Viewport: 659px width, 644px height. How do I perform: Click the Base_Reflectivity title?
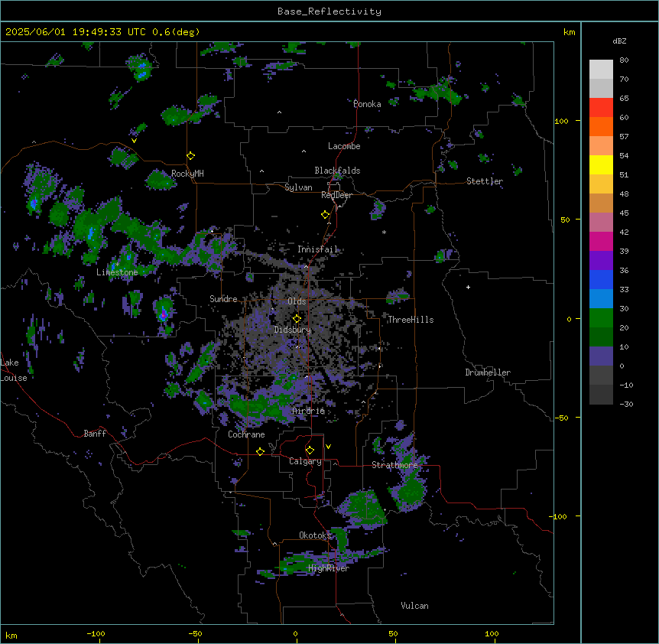point(329,11)
